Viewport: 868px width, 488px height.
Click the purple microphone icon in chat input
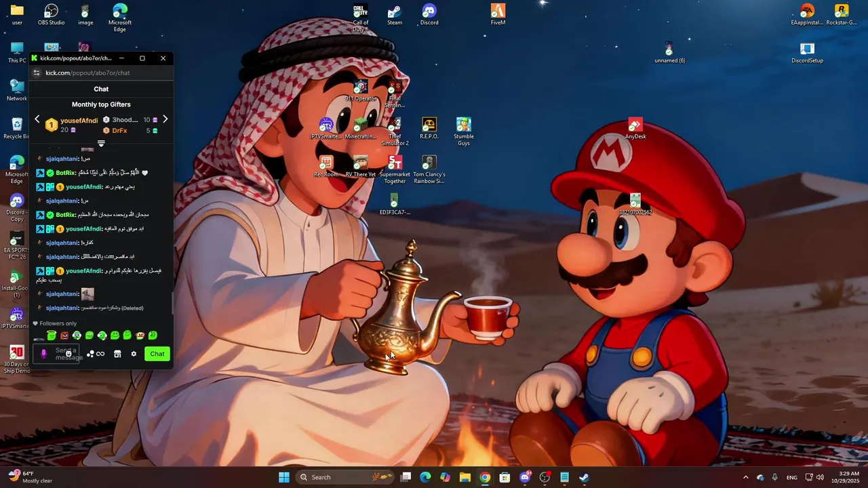click(44, 354)
